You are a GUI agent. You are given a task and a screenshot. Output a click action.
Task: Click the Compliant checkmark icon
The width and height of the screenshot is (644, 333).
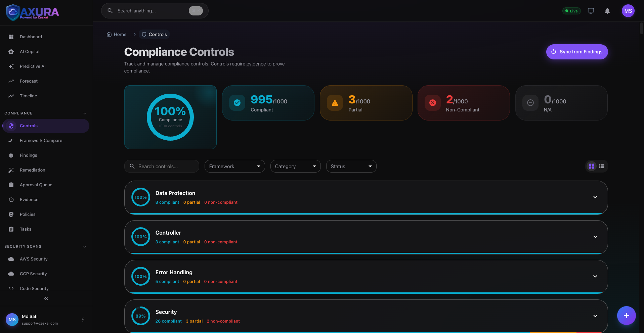point(237,103)
